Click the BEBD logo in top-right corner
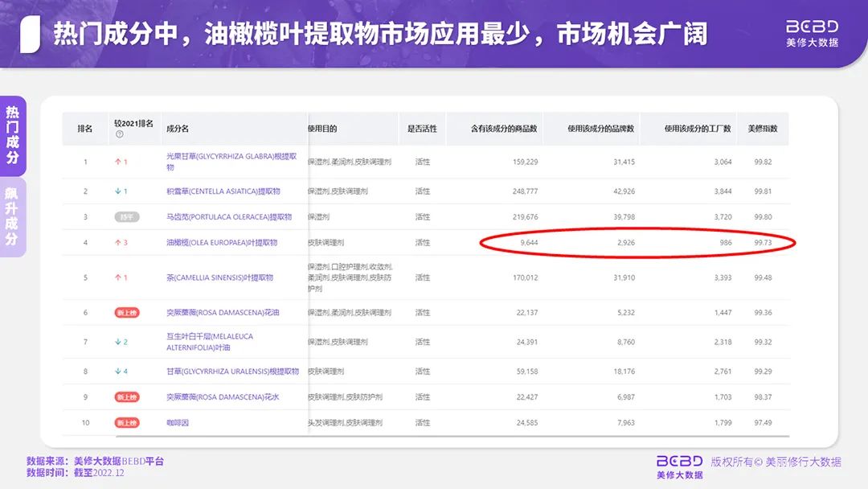 pos(812,33)
